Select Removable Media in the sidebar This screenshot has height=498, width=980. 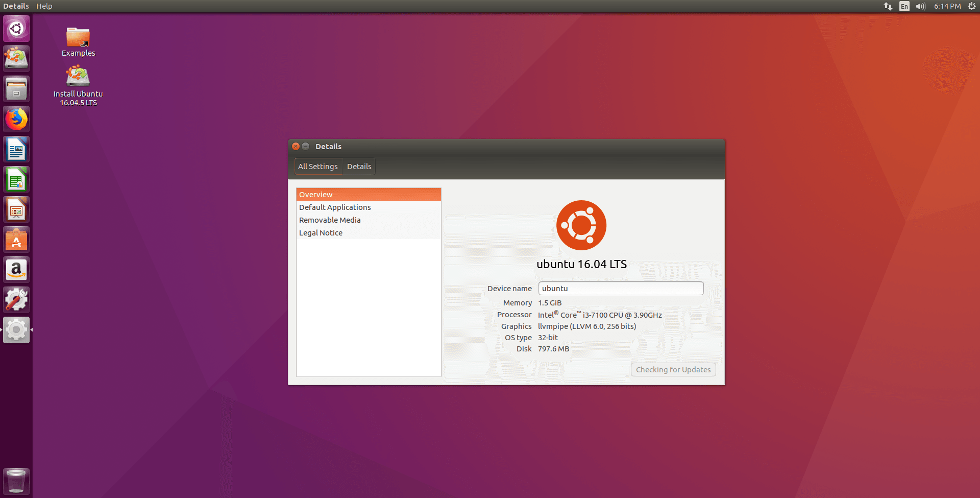[369, 220]
